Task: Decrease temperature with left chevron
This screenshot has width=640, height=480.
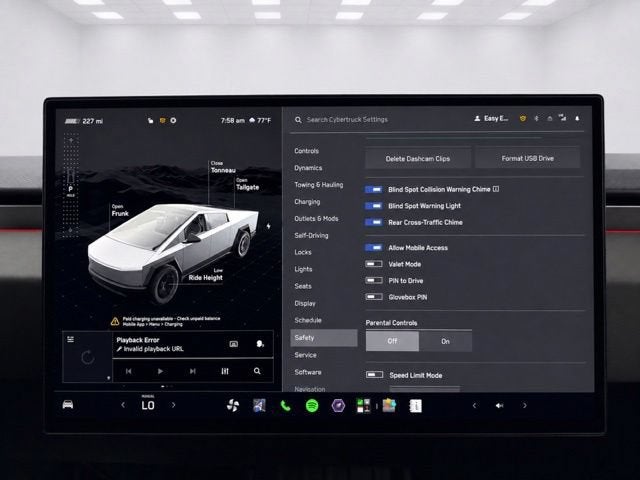Action: tap(123, 405)
